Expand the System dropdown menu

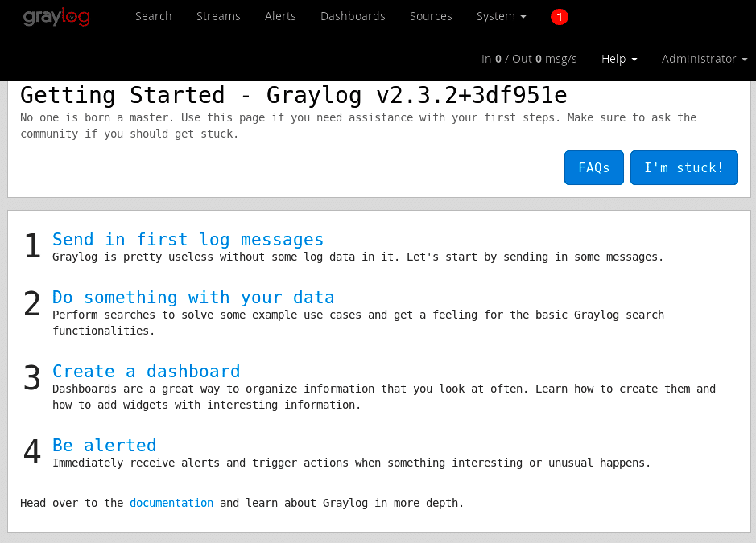[x=501, y=16]
